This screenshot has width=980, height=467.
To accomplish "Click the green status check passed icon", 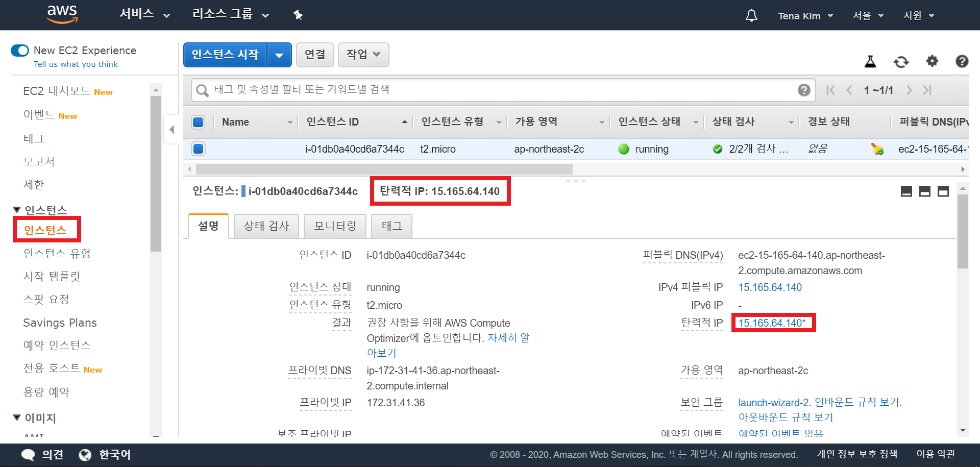I will (718, 149).
